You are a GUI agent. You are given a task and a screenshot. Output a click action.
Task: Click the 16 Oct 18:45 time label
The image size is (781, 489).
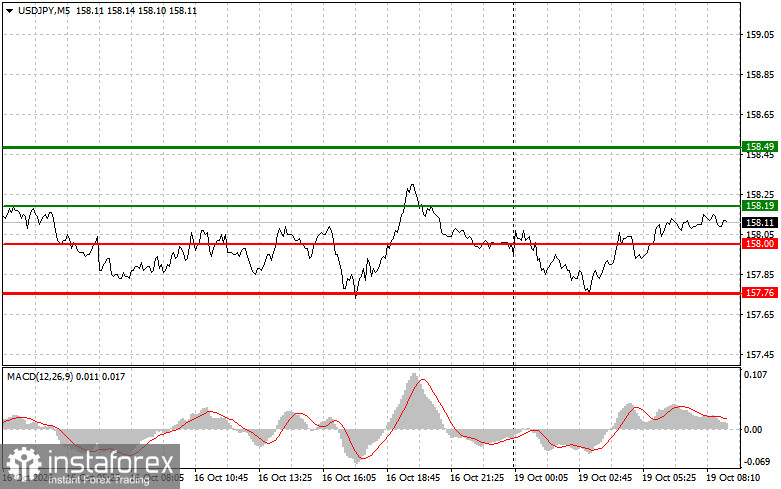pos(413,478)
